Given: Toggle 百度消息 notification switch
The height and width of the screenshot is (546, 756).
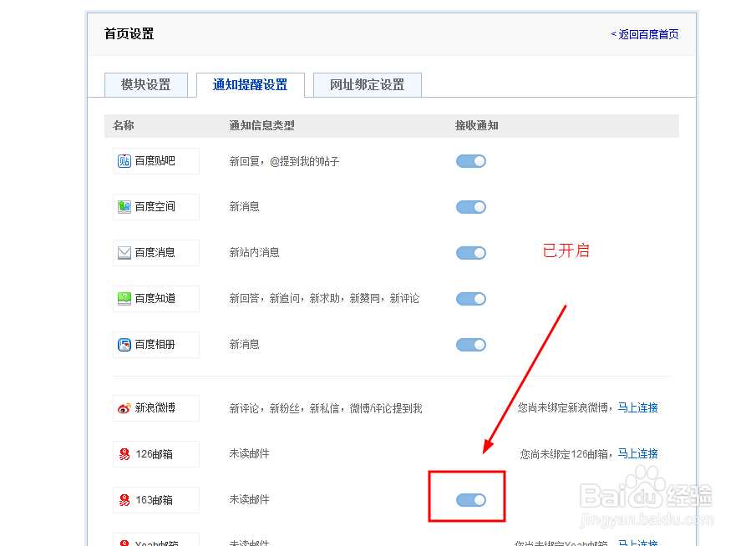Looking at the screenshot, I should [x=471, y=252].
